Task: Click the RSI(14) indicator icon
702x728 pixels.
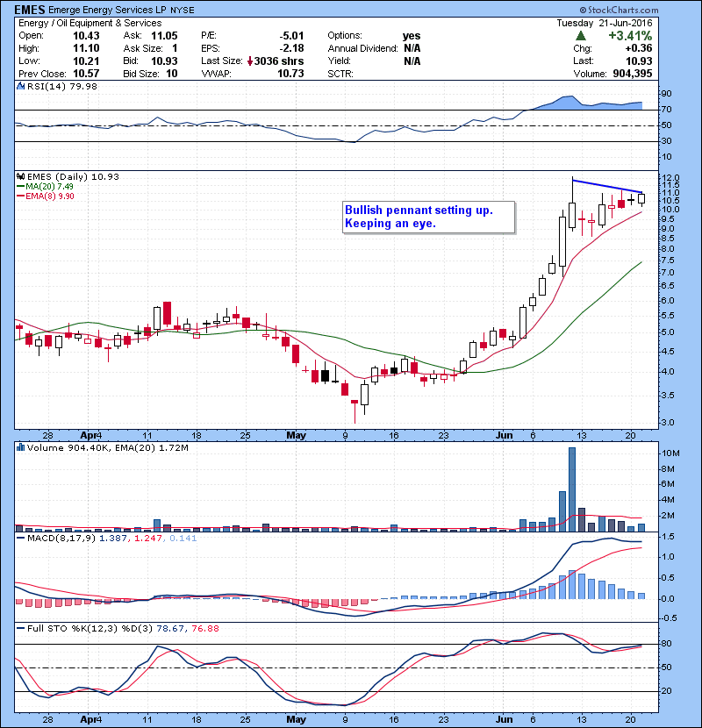Action: (20, 86)
